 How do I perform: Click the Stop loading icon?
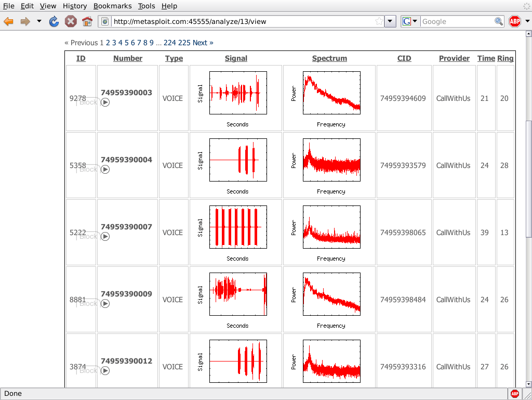point(71,21)
